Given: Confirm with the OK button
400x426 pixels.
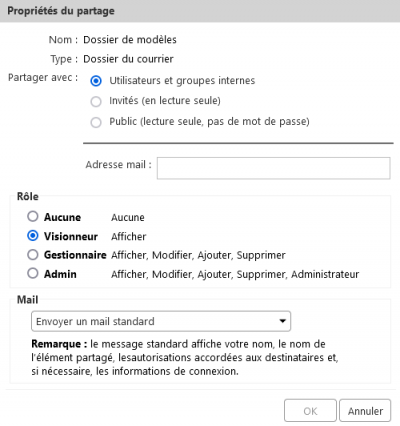Looking at the screenshot, I should pos(310,411).
